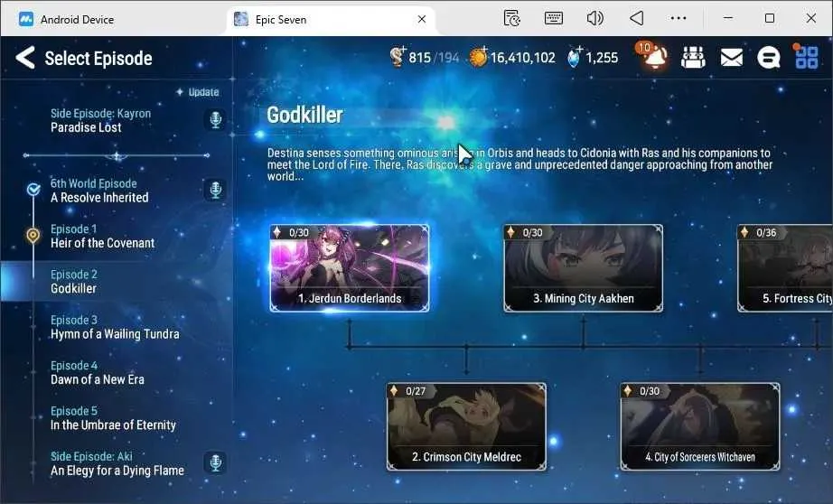Go back using the Select Episode arrow
This screenshot has height=504, width=833.
25,58
